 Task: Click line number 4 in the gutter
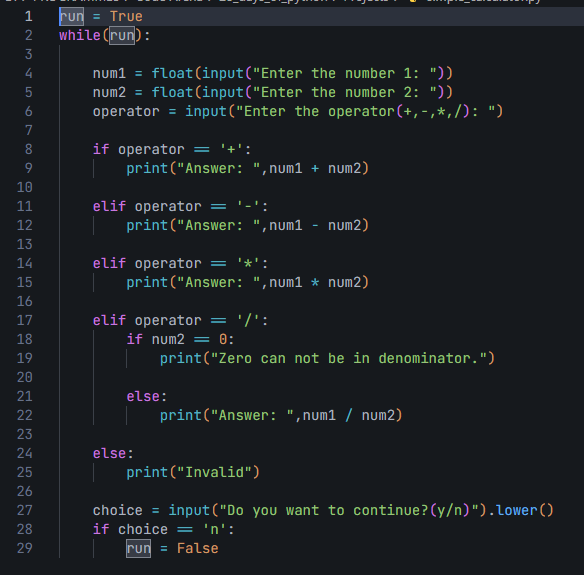pyautogui.click(x=28, y=73)
